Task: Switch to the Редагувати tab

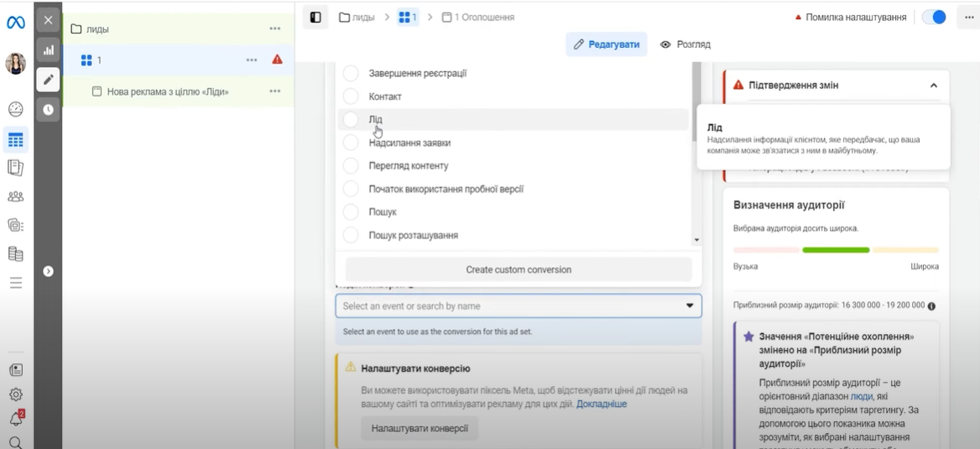Action: click(x=607, y=44)
